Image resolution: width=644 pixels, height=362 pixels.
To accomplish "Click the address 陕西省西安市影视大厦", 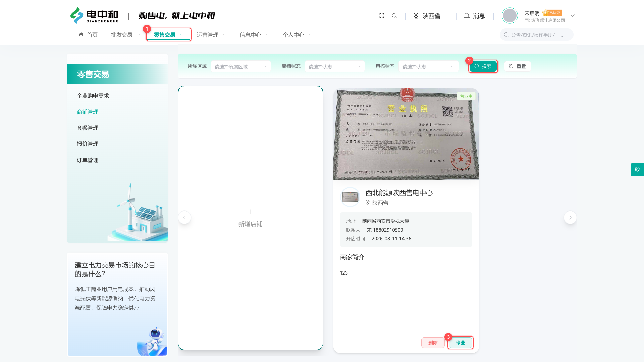I will pos(386,221).
